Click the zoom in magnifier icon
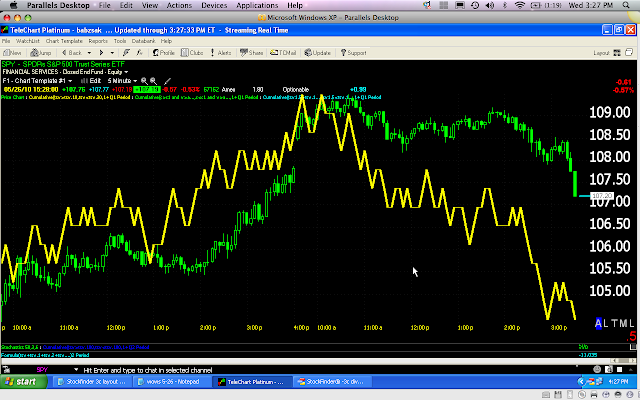This screenshot has width=640, height=400. coord(144,81)
